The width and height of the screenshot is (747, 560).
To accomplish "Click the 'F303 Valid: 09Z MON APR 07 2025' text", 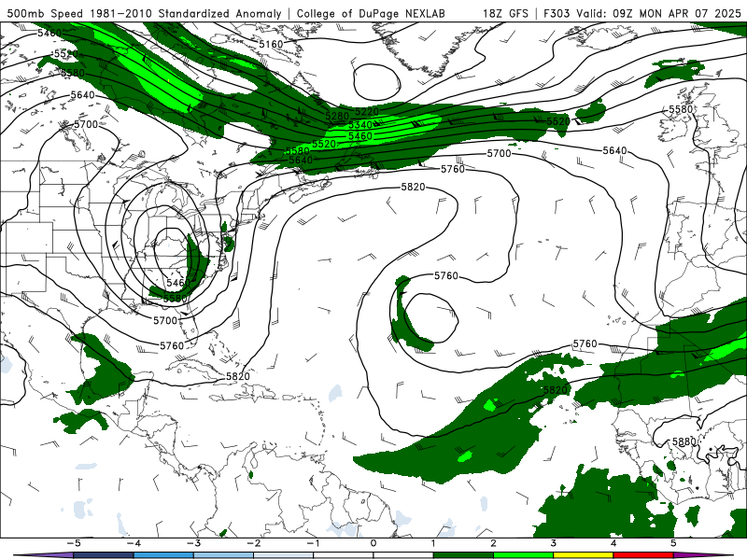I will click(x=642, y=13).
